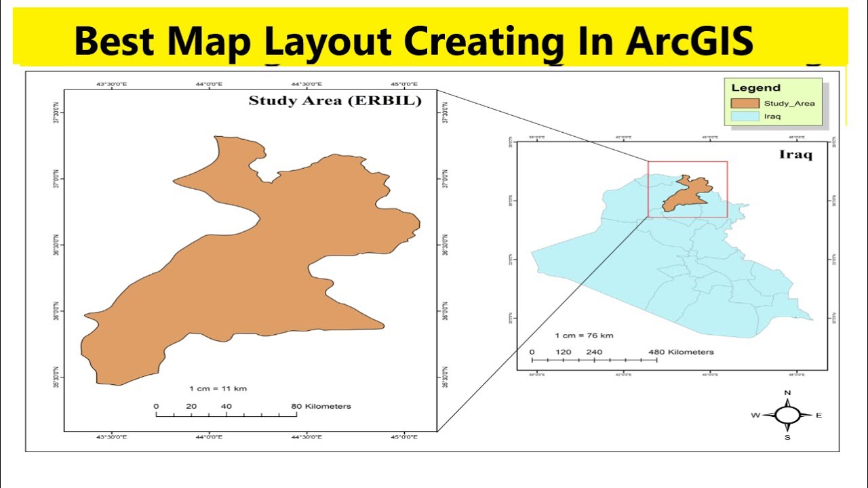Click the "240" scale bar value
The image size is (868, 488).
(594, 352)
